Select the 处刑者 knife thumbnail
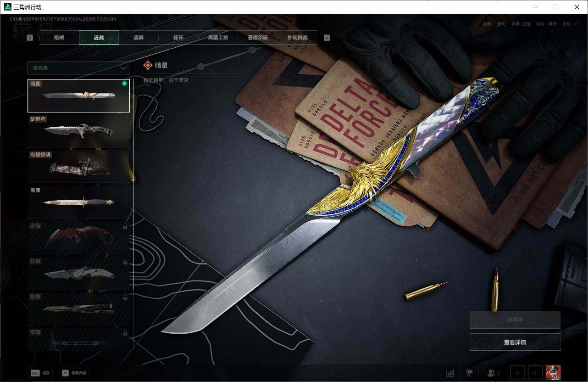Screen dimensions: 588x382 tap(78, 131)
